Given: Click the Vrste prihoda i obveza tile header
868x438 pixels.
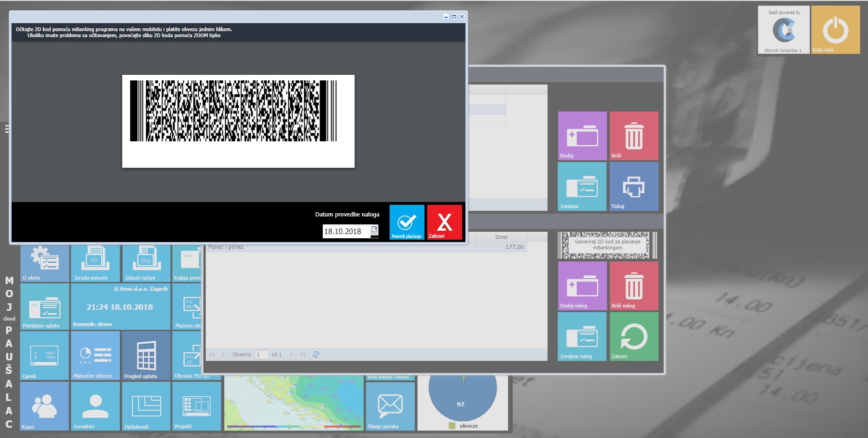Looking at the screenshot, I should (x=390, y=378).
